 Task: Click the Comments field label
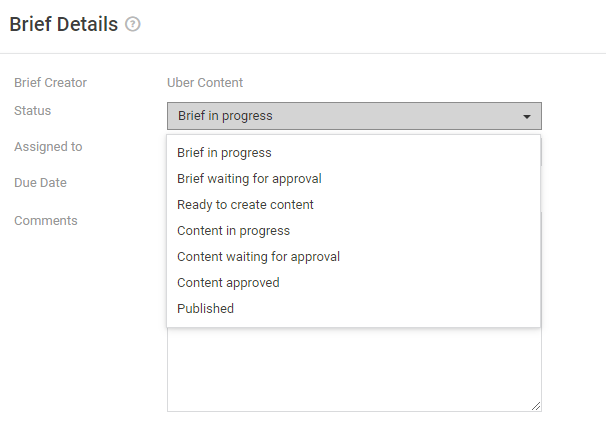pyautogui.click(x=46, y=220)
